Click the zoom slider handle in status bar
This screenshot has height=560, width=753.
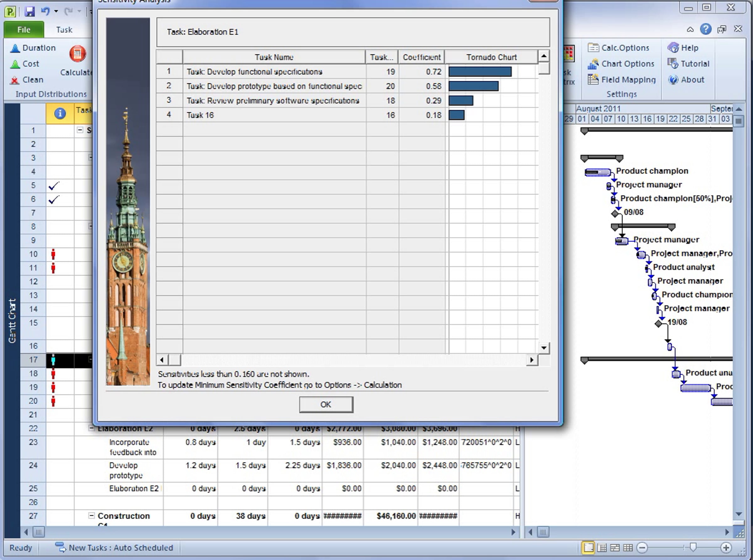[x=693, y=547]
